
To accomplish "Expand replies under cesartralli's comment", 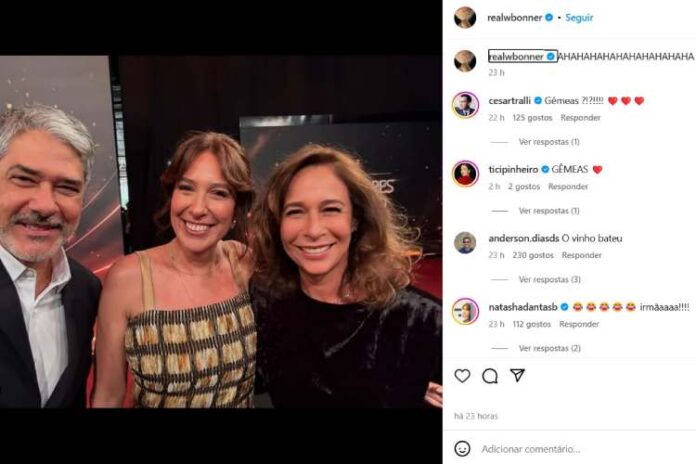I will [x=548, y=142].
